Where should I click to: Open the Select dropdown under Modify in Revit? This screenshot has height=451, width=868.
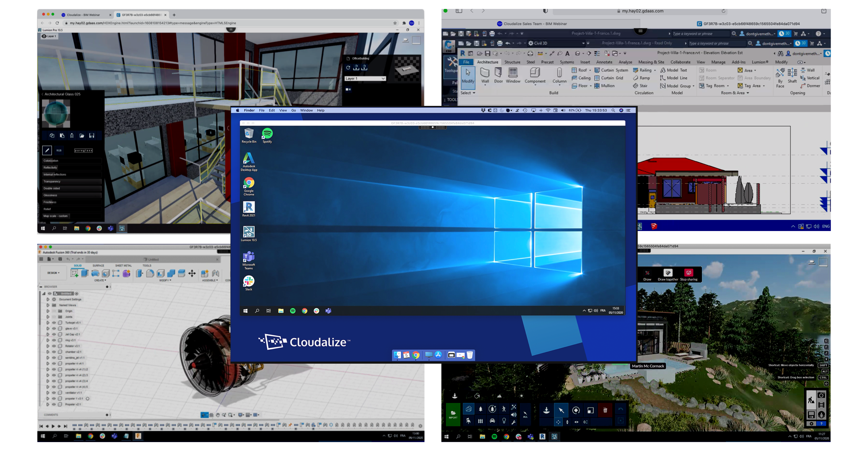(x=468, y=93)
